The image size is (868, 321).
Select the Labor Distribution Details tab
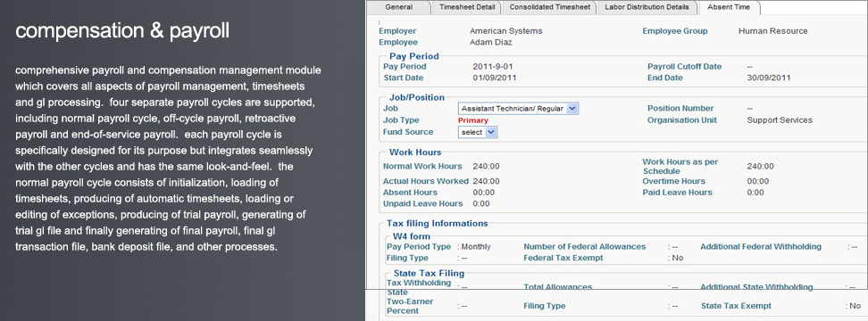(x=647, y=7)
